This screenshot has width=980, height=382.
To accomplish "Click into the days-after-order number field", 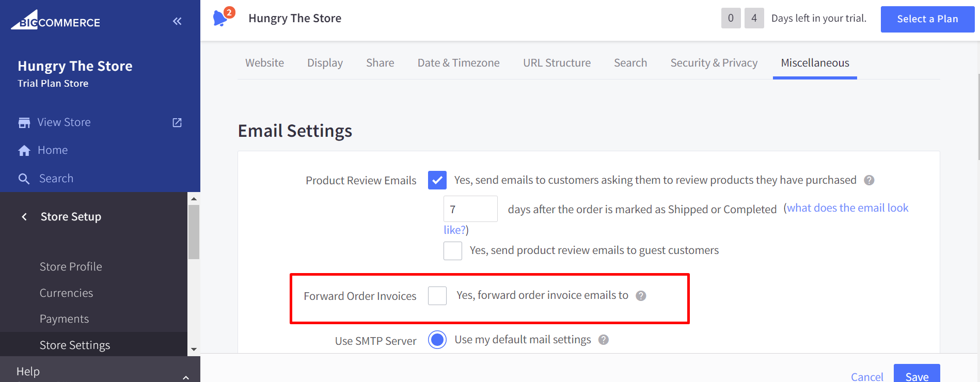I will 470,209.
